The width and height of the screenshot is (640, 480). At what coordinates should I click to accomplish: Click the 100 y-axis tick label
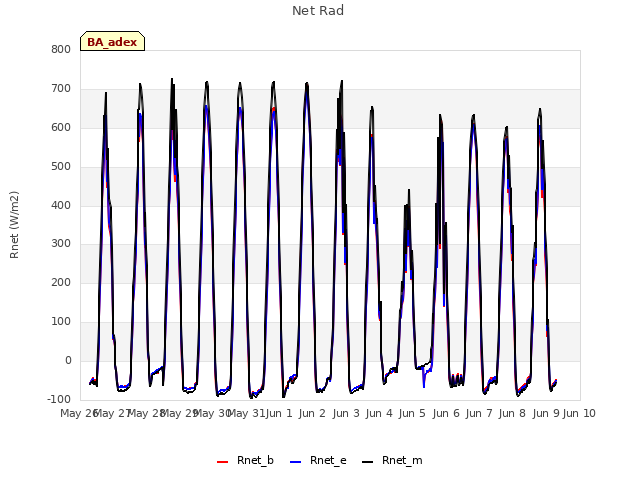click(x=61, y=322)
